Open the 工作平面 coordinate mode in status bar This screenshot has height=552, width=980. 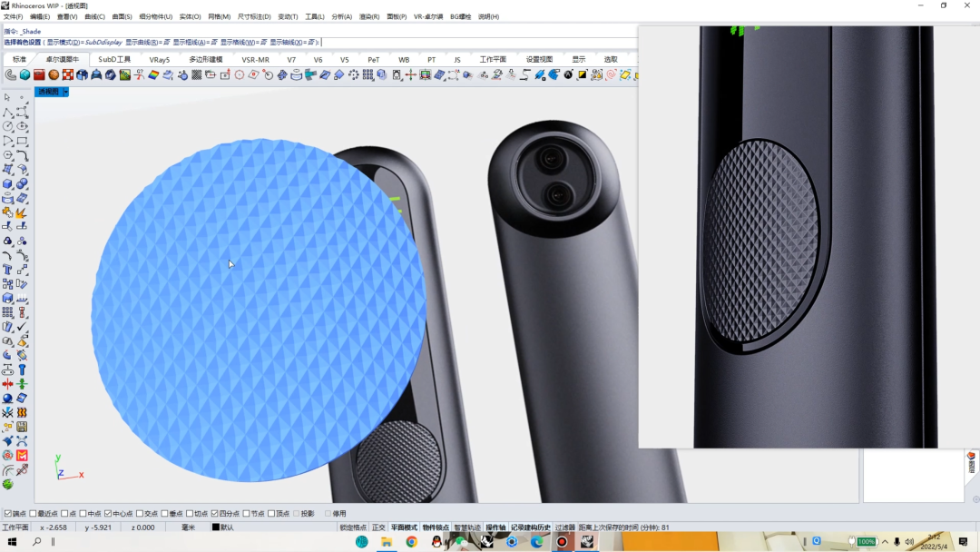15,527
